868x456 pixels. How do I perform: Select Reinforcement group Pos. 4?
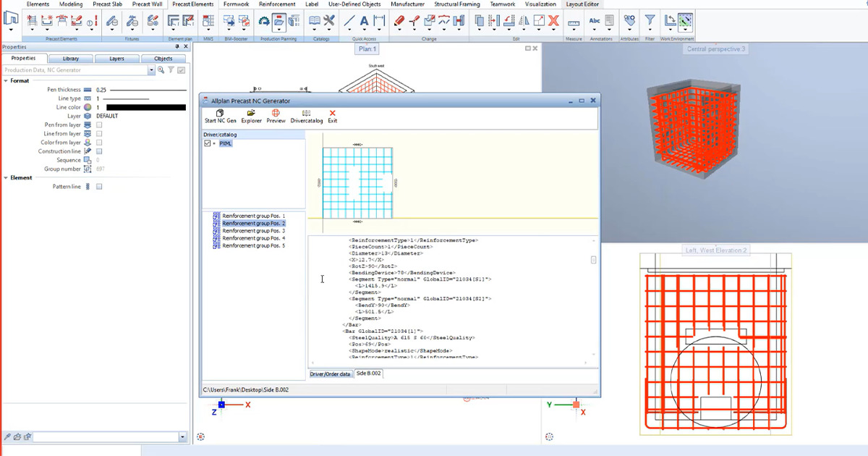pyautogui.click(x=254, y=238)
